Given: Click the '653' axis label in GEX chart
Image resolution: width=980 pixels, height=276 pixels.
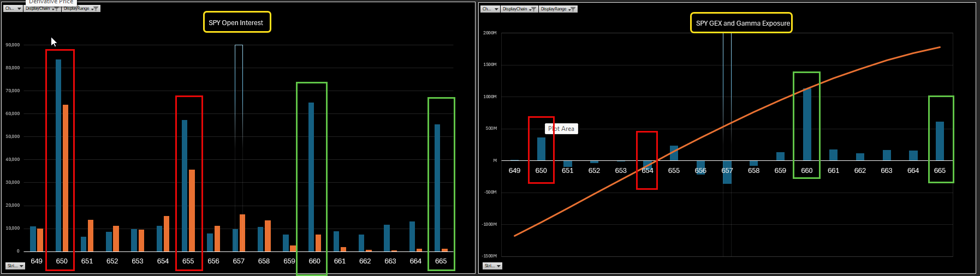Looking at the screenshot, I should click(x=621, y=171).
